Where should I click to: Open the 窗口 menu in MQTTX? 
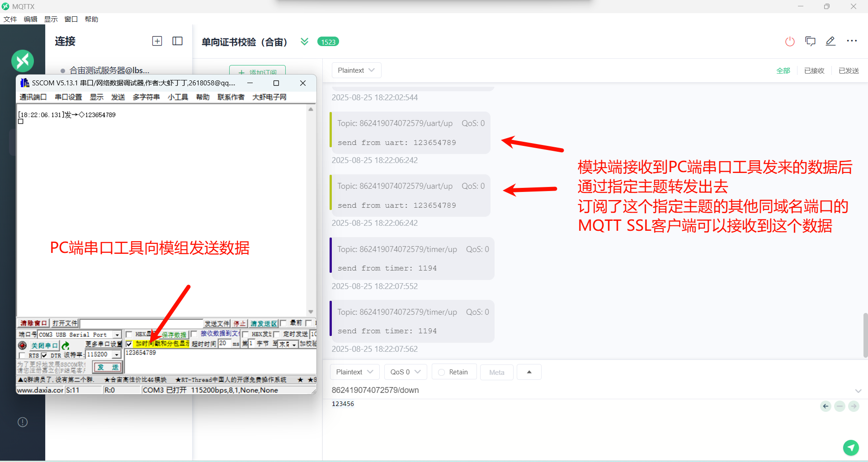pyautogui.click(x=71, y=19)
